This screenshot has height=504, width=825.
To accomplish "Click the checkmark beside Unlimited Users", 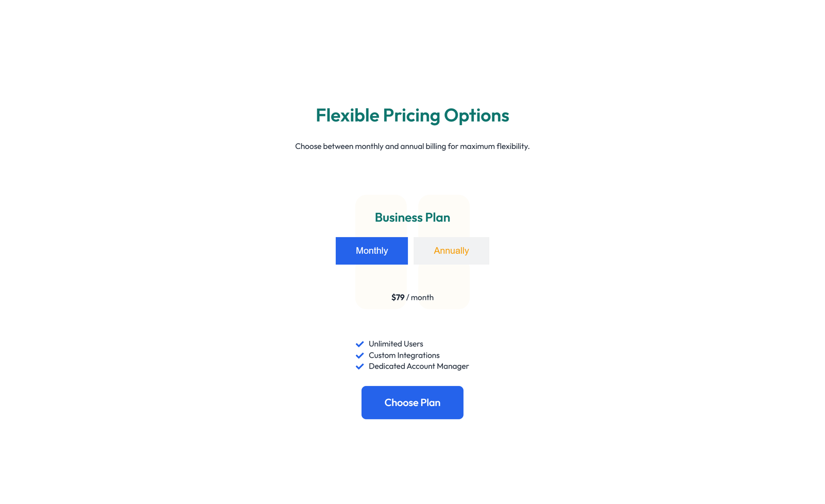I will tap(360, 344).
